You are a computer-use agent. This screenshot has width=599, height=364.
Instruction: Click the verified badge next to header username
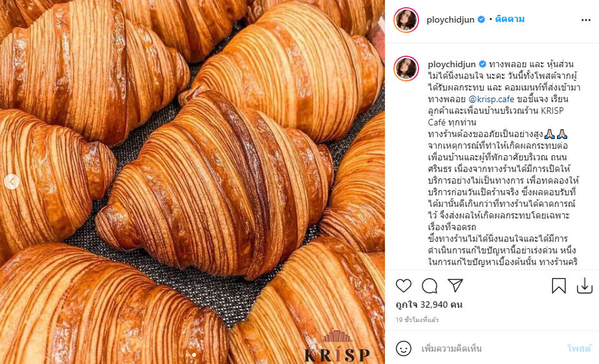click(481, 19)
